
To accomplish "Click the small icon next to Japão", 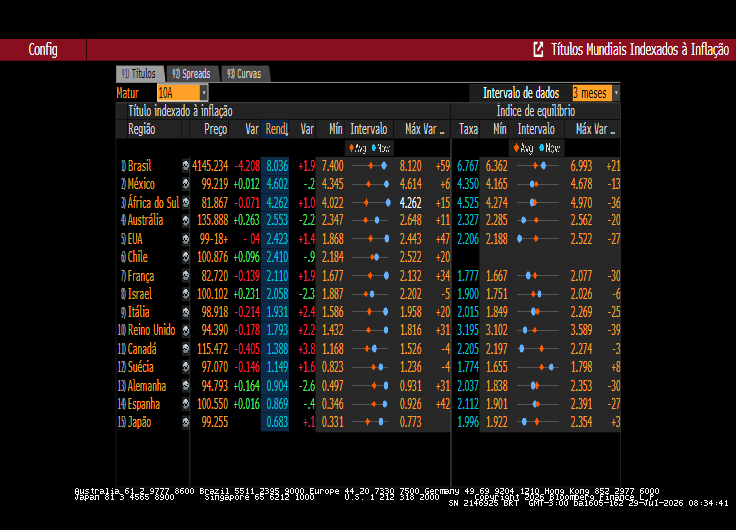I will [x=186, y=422].
